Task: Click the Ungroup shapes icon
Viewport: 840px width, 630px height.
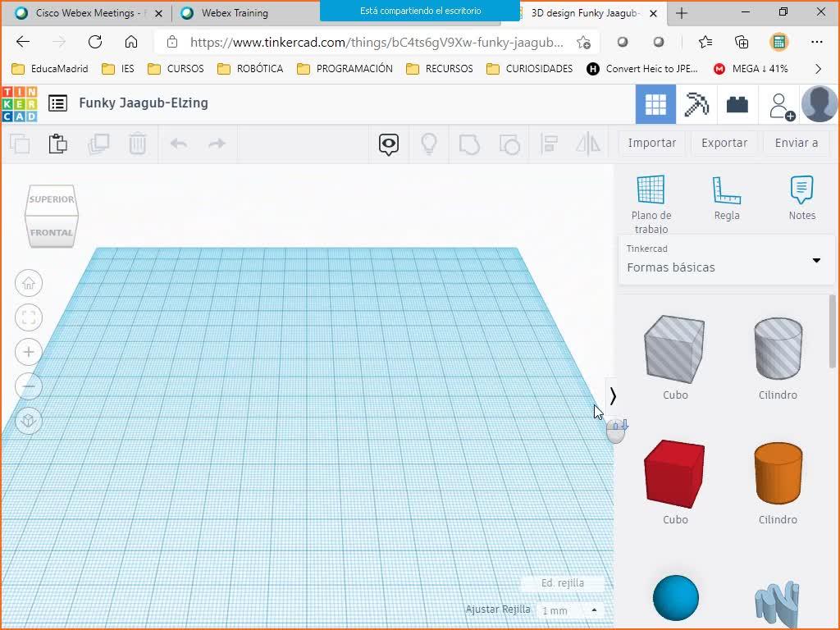Action: pyautogui.click(x=509, y=144)
